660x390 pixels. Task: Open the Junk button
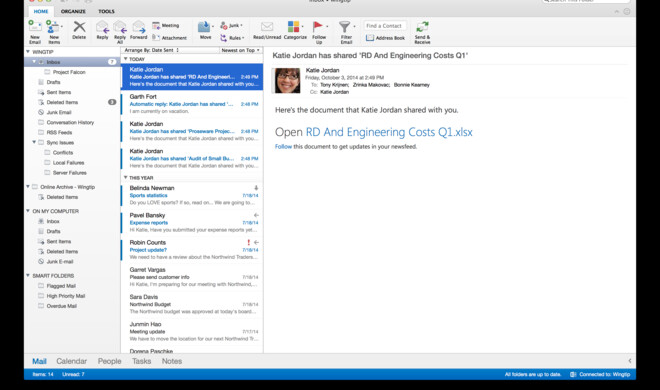232,26
